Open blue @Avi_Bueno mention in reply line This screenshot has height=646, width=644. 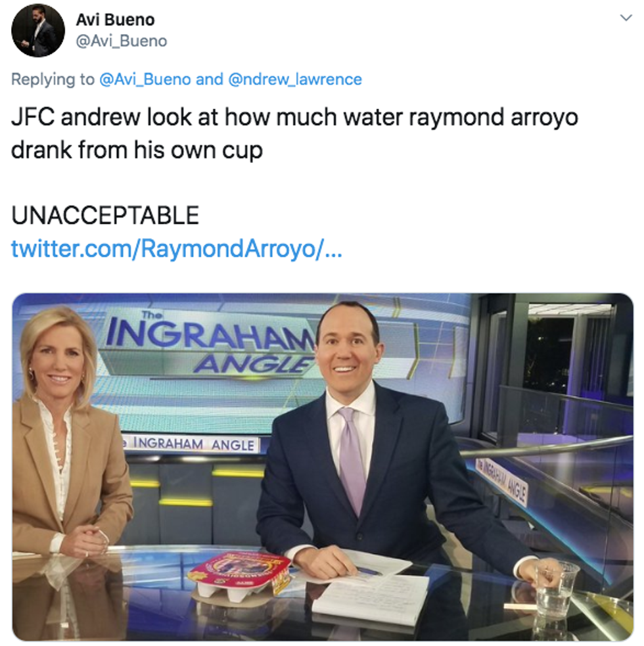pyautogui.click(x=145, y=79)
